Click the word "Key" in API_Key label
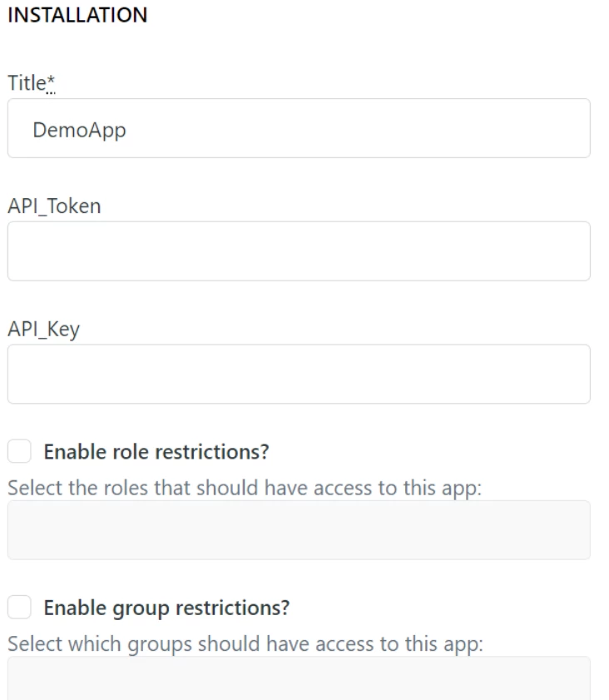Viewport: 609px width, 700px height. pyautogui.click(x=63, y=330)
